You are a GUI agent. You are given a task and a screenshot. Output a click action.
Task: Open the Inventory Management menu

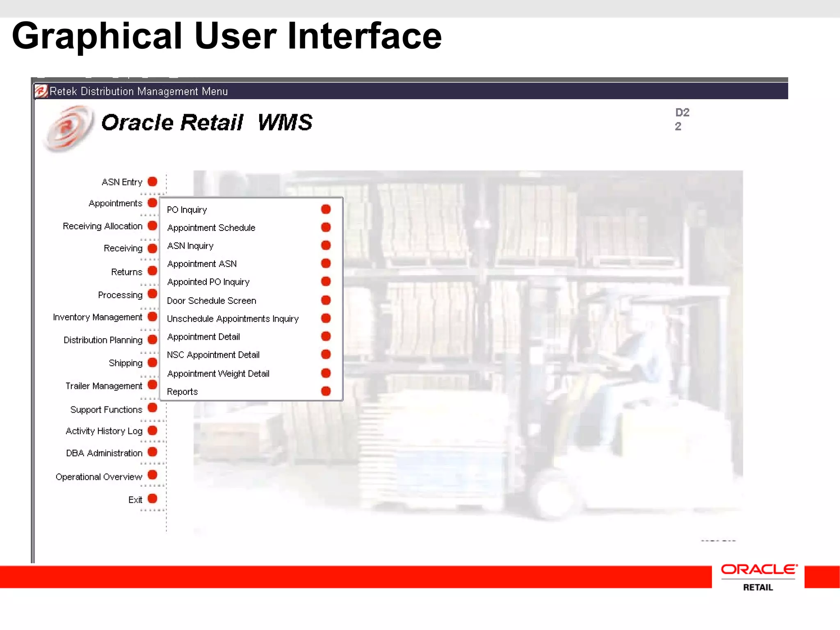point(98,317)
